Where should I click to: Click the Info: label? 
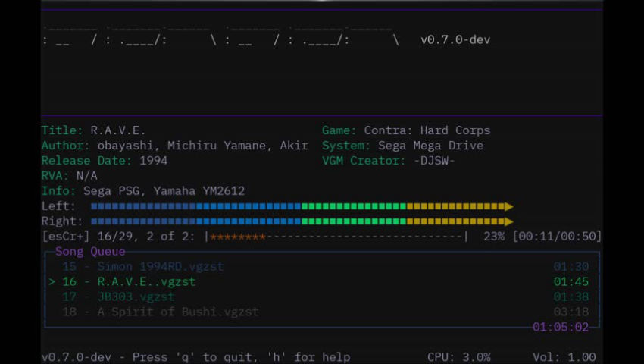58,191
